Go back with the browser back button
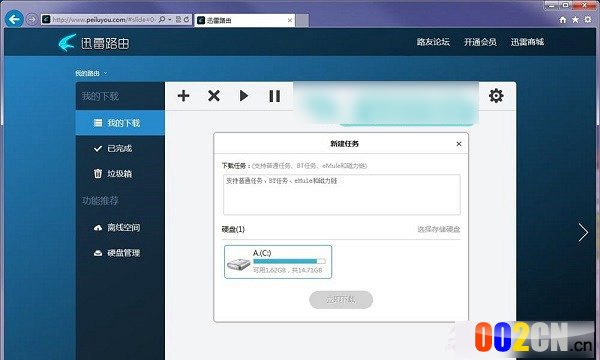Image resolution: width=600 pixels, height=360 pixels. coord(14,19)
